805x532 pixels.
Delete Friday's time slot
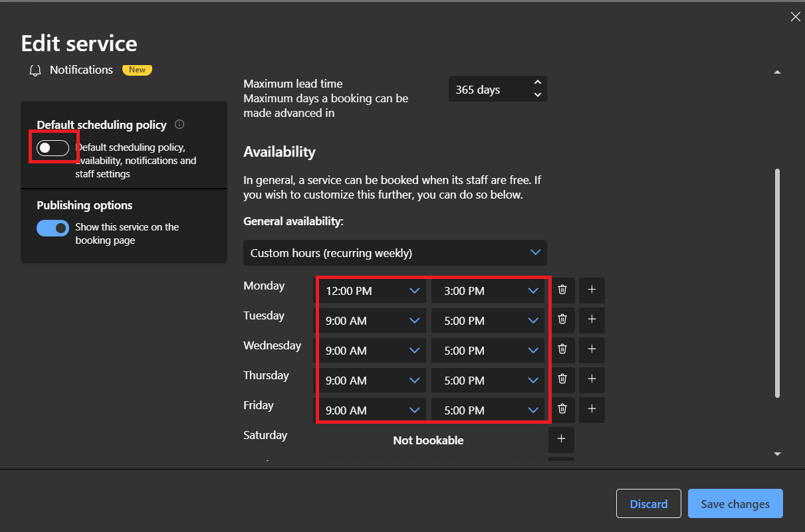[562, 410]
